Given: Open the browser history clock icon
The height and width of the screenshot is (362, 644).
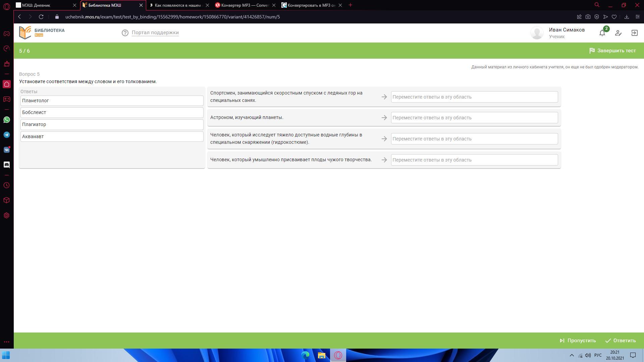Looking at the screenshot, I should coord(7,185).
